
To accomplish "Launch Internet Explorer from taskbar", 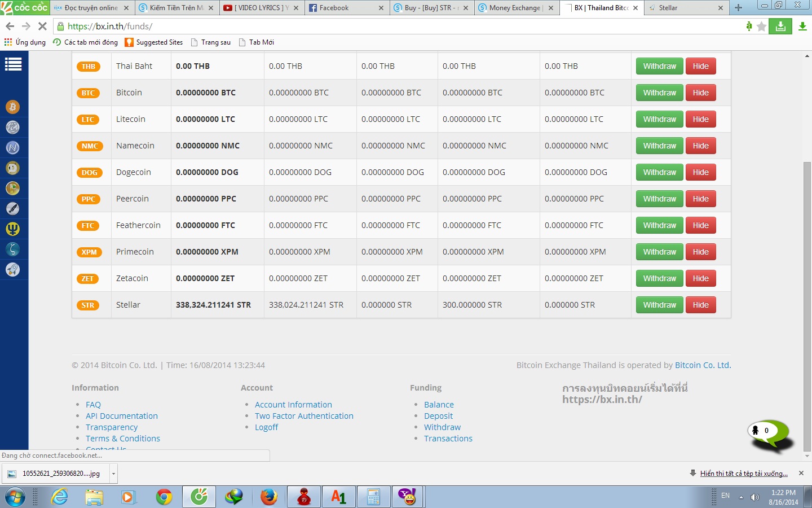I will [59, 497].
